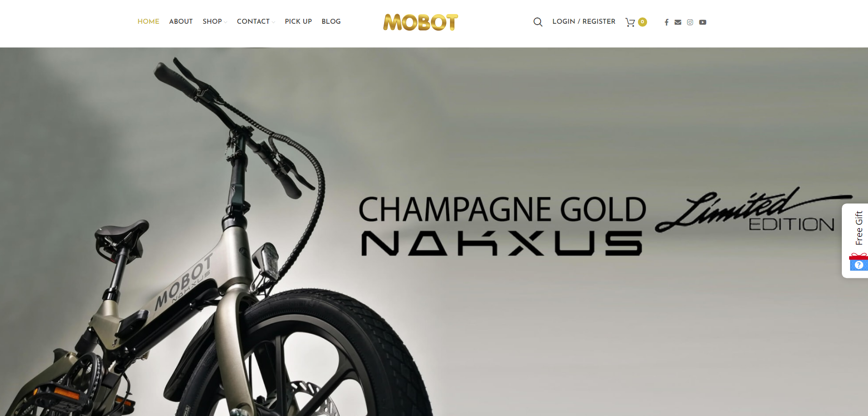The height and width of the screenshot is (416, 868).
Task: Click the gift box icon
Action: coord(859,262)
